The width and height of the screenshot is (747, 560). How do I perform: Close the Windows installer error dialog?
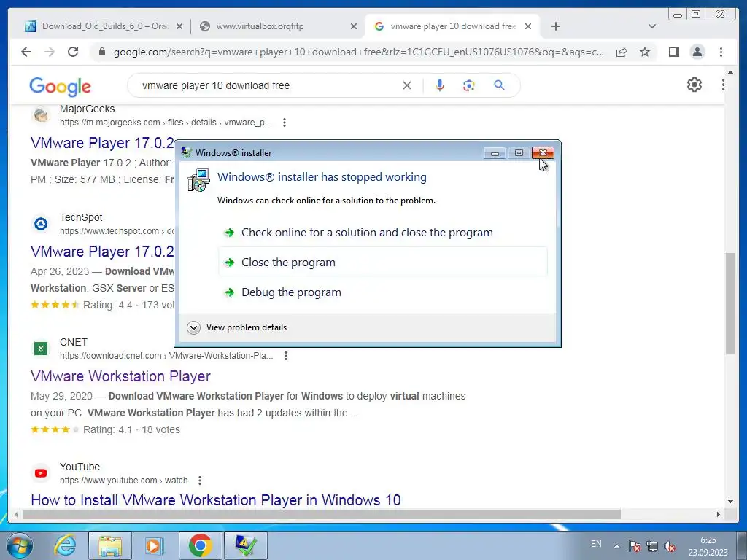pyautogui.click(x=543, y=153)
